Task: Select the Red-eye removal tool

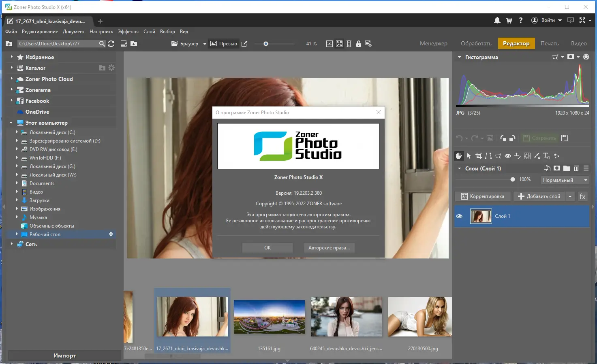Action: click(507, 156)
